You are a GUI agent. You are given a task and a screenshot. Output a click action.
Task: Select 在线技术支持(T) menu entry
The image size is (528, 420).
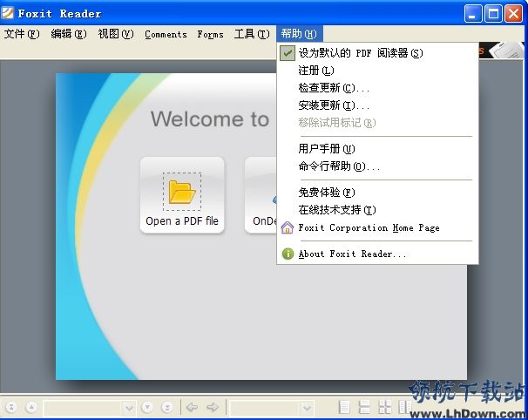336,210
